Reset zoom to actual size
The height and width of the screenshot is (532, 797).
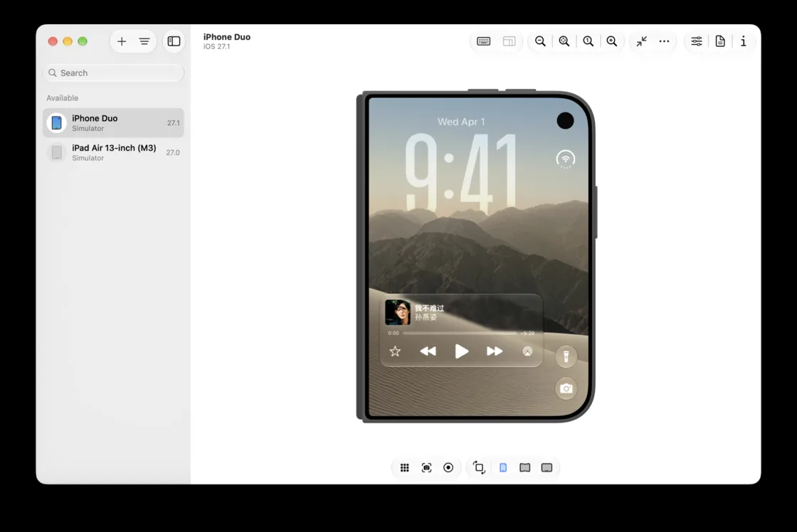(x=588, y=41)
